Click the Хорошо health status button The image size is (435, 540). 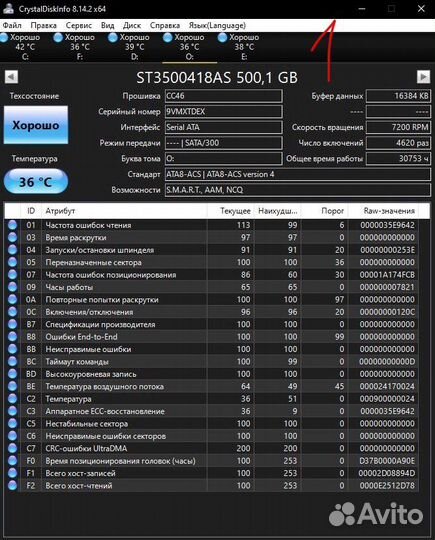coord(36,125)
